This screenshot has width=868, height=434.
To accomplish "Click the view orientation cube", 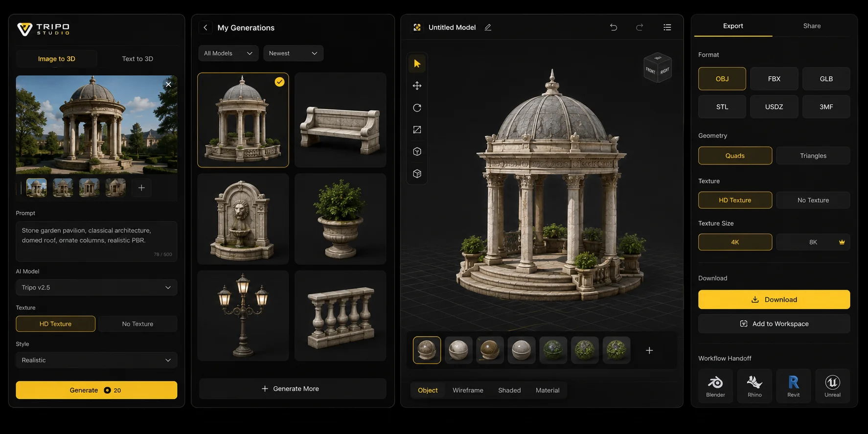I will pyautogui.click(x=658, y=68).
